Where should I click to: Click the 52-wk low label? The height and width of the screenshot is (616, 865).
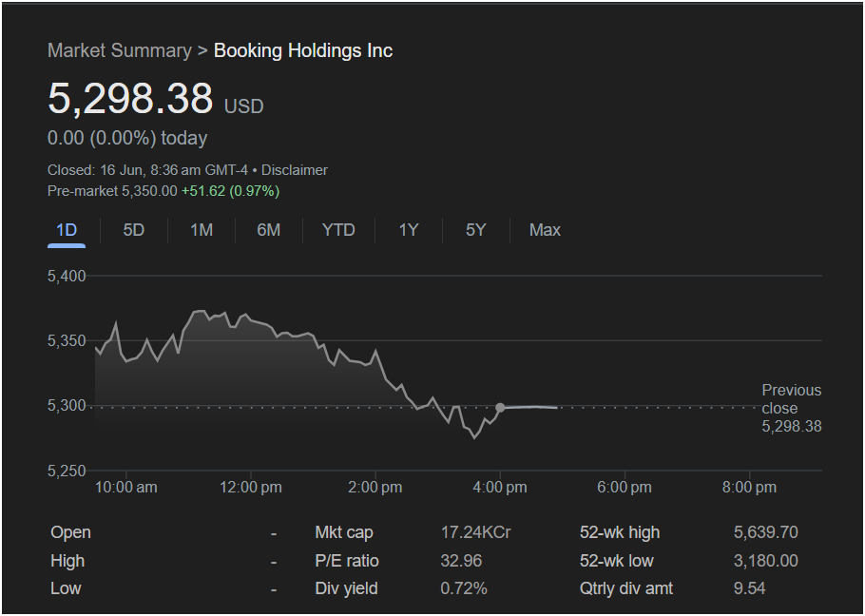(x=617, y=560)
